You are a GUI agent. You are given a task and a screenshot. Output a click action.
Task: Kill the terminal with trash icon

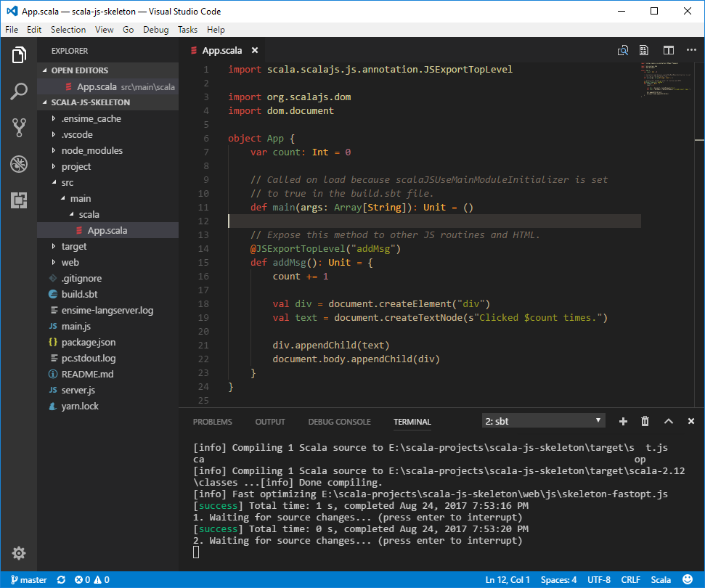[645, 421]
